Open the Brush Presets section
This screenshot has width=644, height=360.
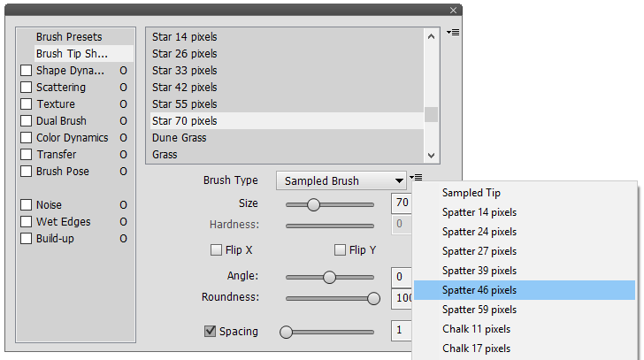(69, 37)
